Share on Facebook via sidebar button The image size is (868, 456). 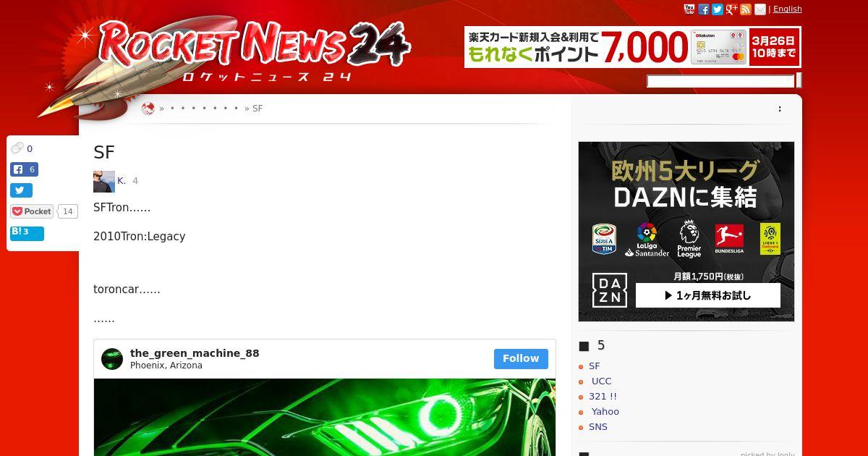(24, 169)
